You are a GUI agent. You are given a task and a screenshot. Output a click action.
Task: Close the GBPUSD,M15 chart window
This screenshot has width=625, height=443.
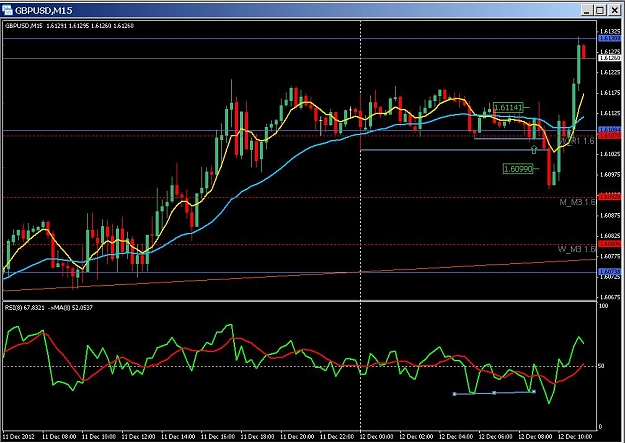click(x=614, y=10)
